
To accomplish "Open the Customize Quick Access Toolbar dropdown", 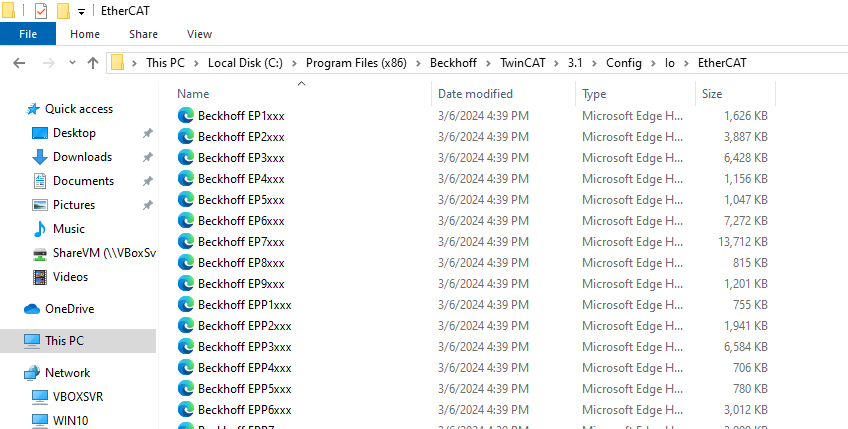I will point(81,12).
